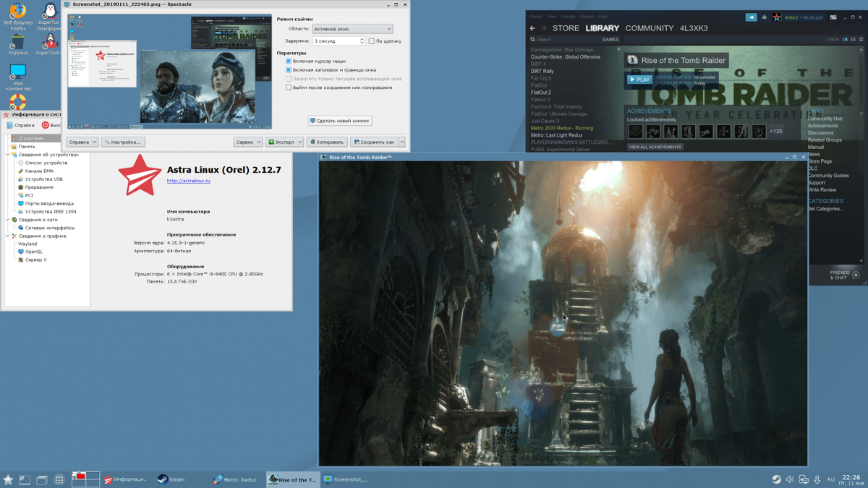Viewport: 868px width, 488px height.
Task: Open Friends & Chat plus icon
Action: coord(856,275)
